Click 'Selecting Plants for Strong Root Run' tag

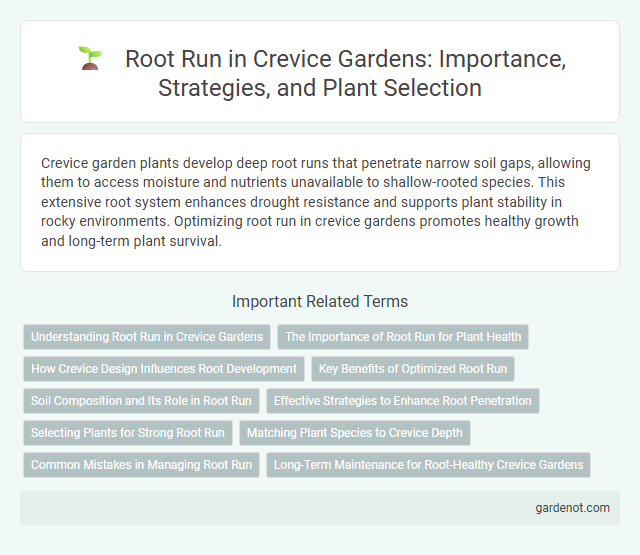128,433
